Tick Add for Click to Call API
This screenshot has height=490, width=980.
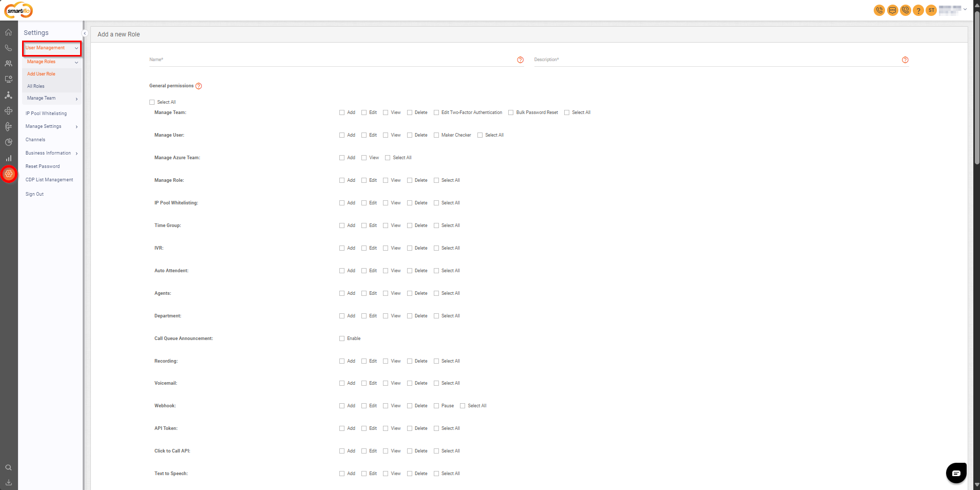(x=342, y=451)
